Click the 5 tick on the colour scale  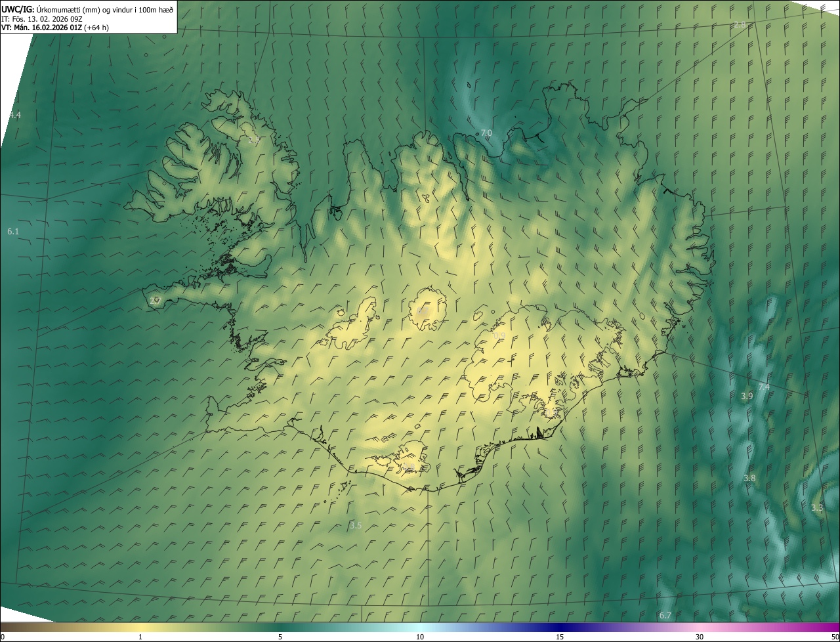(x=280, y=637)
